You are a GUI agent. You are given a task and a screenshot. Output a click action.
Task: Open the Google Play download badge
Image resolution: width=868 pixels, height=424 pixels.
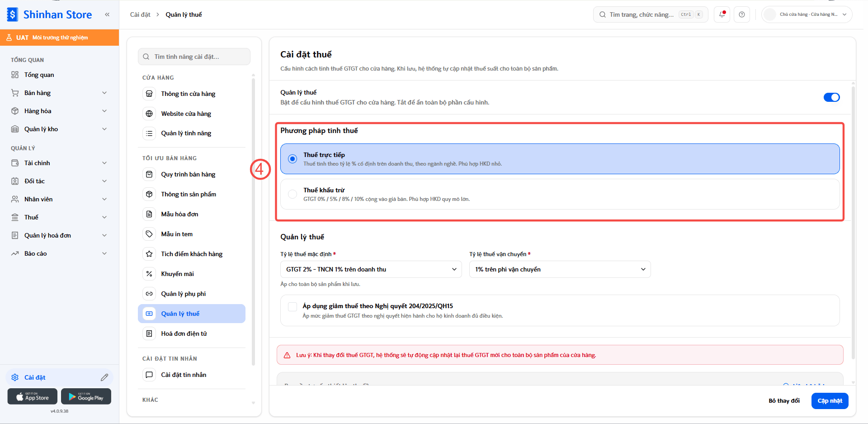coord(86,396)
